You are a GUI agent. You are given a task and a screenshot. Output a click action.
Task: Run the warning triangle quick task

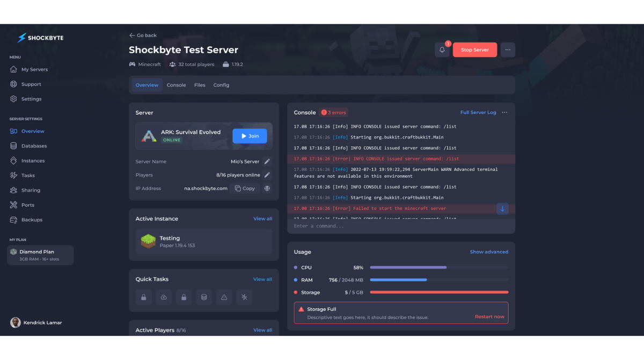[224, 297]
